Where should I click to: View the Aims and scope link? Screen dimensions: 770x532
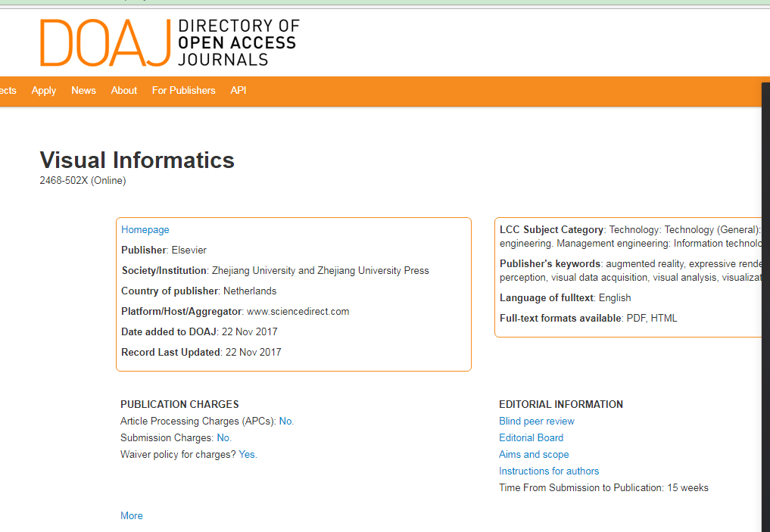tap(534, 455)
